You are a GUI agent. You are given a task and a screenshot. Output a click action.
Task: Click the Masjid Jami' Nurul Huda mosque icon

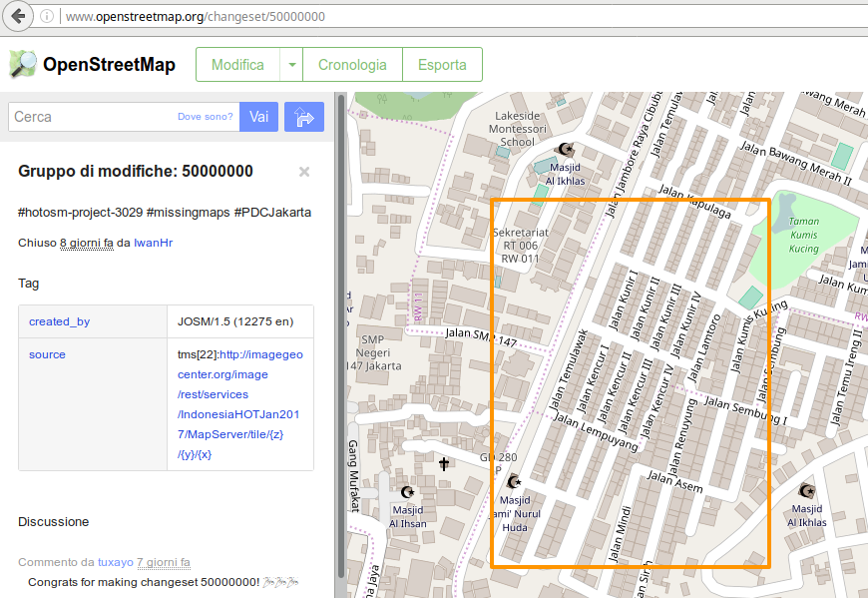(x=515, y=482)
